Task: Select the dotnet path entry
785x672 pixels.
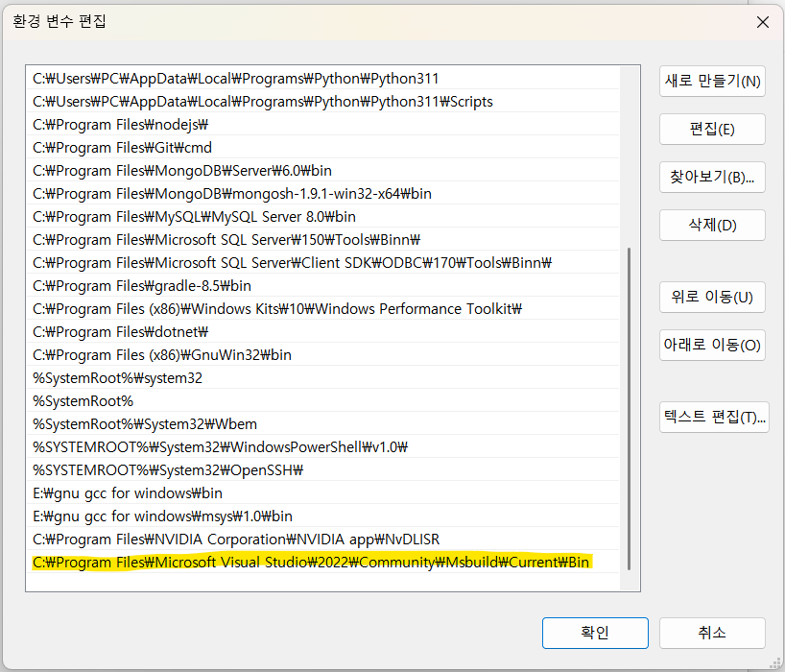Action: [x=322, y=332]
